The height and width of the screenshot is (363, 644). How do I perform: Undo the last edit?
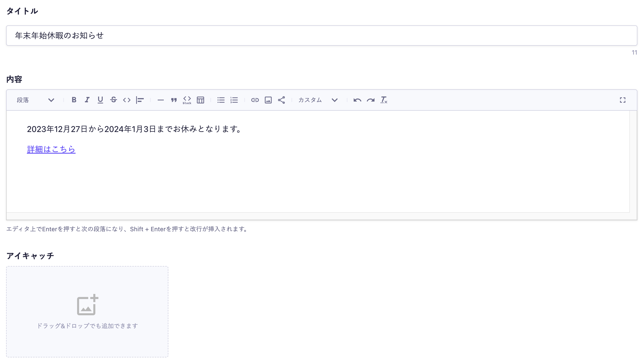(357, 100)
